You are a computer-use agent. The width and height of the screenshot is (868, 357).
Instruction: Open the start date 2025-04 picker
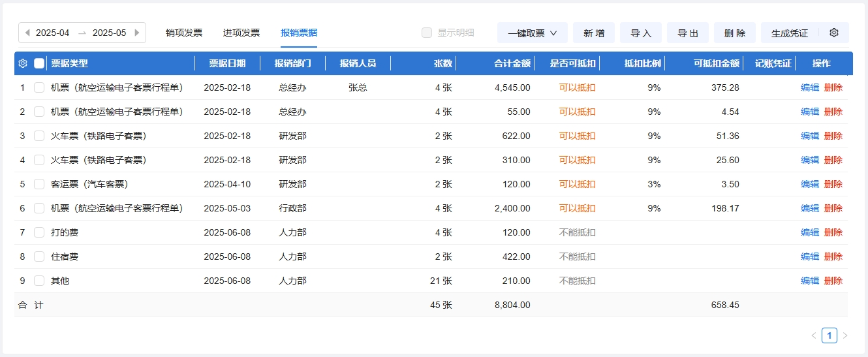click(53, 33)
